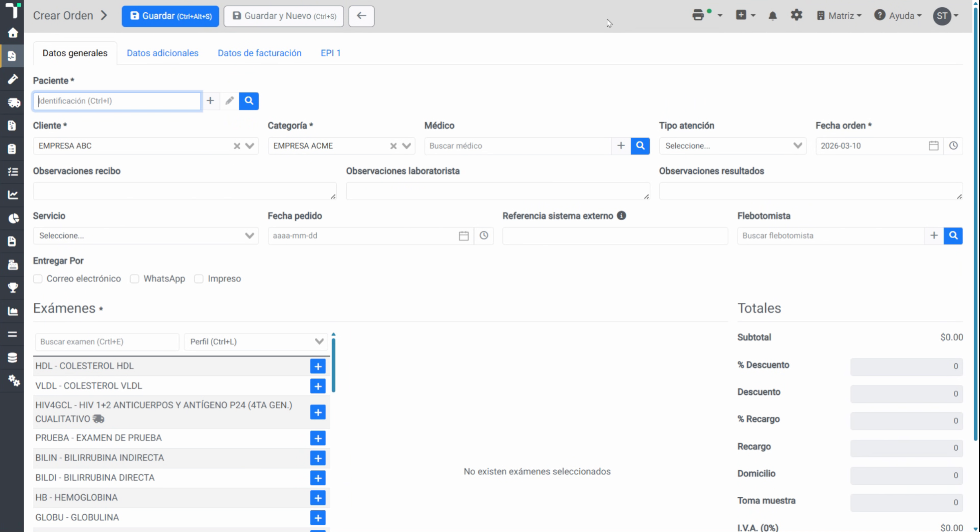Image resolution: width=980 pixels, height=532 pixels.
Task: Search flebotomista using magnifier button
Action: 953,236
